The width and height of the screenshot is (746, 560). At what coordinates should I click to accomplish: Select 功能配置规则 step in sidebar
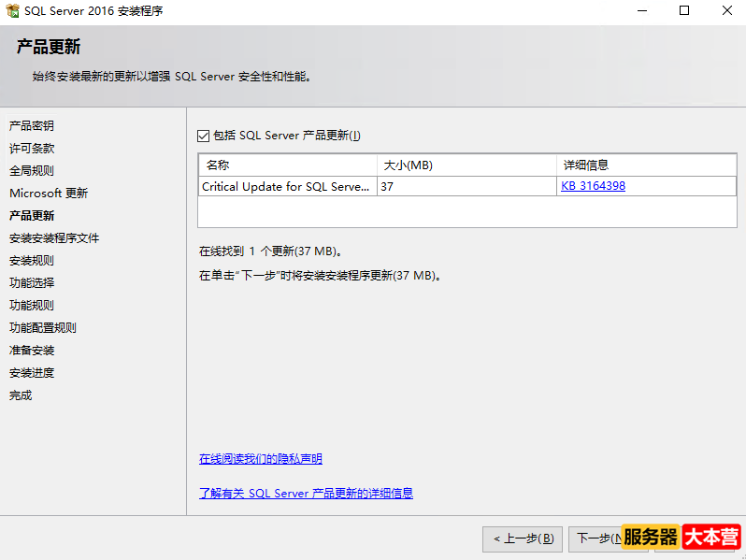point(42,328)
